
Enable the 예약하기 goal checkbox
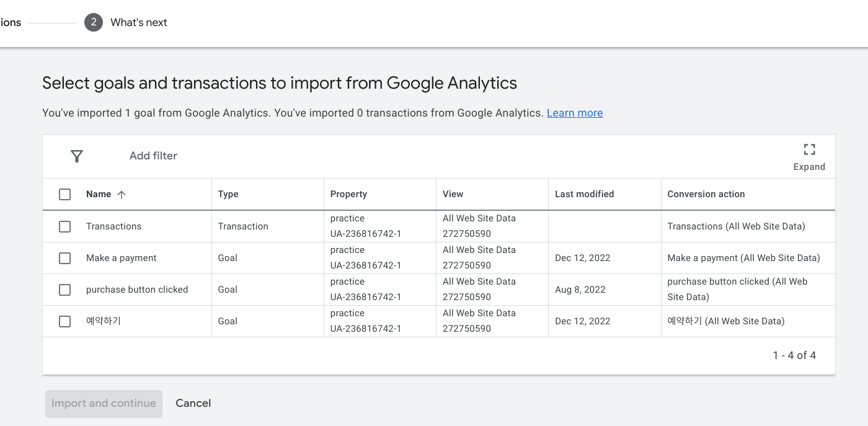[65, 321]
